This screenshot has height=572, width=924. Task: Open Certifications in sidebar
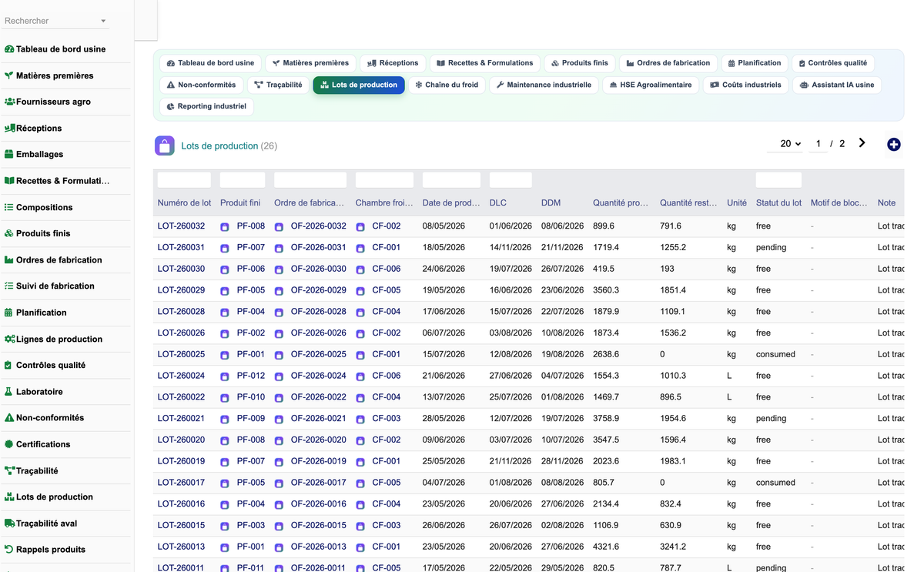coord(37,444)
